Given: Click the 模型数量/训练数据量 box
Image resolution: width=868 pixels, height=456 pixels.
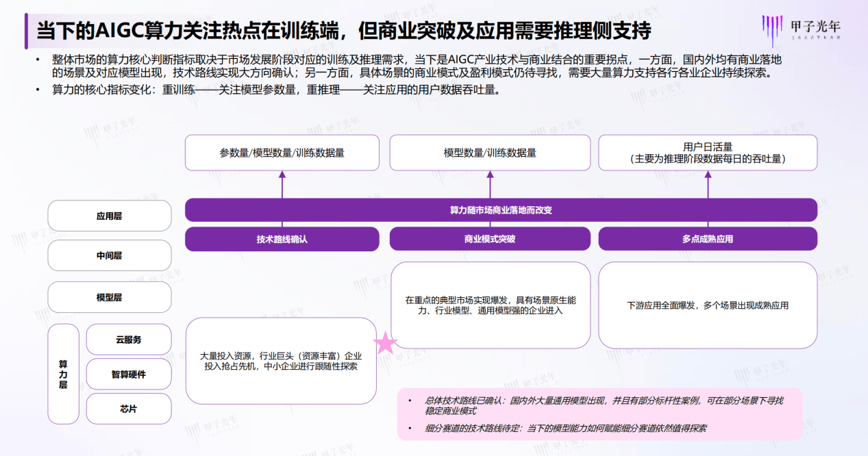Looking at the screenshot, I should coord(490,153).
